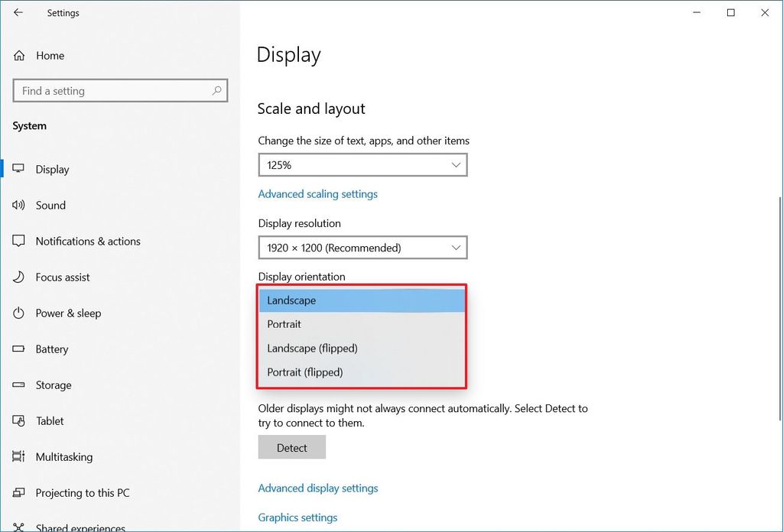Collapse the Display orientation dropdown
The height and width of the screenshot is (532, 783).
pyautogui.click(x=362, y=300)
